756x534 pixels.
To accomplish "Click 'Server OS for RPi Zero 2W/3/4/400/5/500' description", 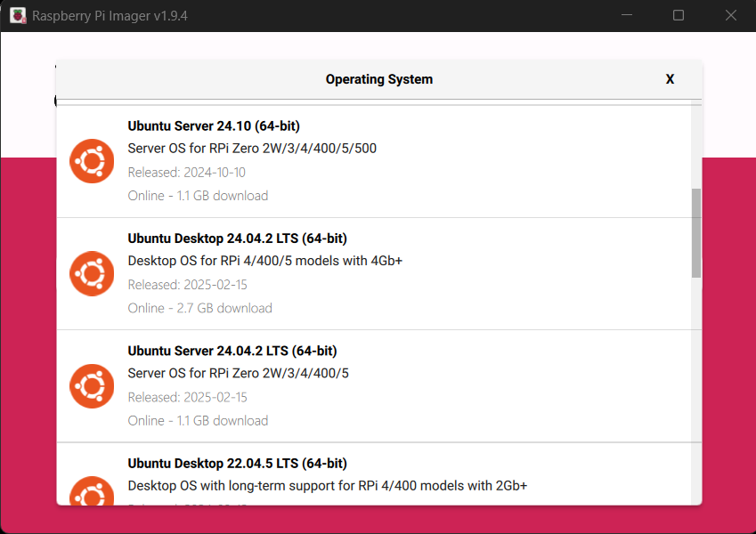I will coord(252,148).
